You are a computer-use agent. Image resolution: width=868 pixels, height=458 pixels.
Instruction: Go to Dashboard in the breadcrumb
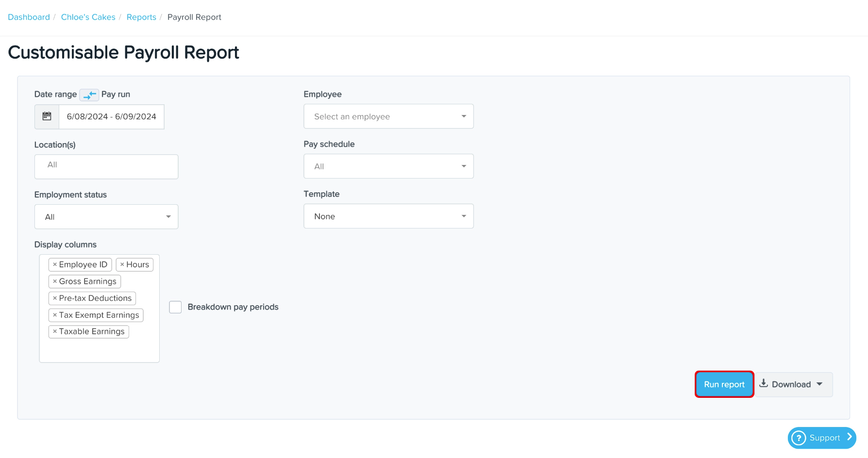[29, 17]
